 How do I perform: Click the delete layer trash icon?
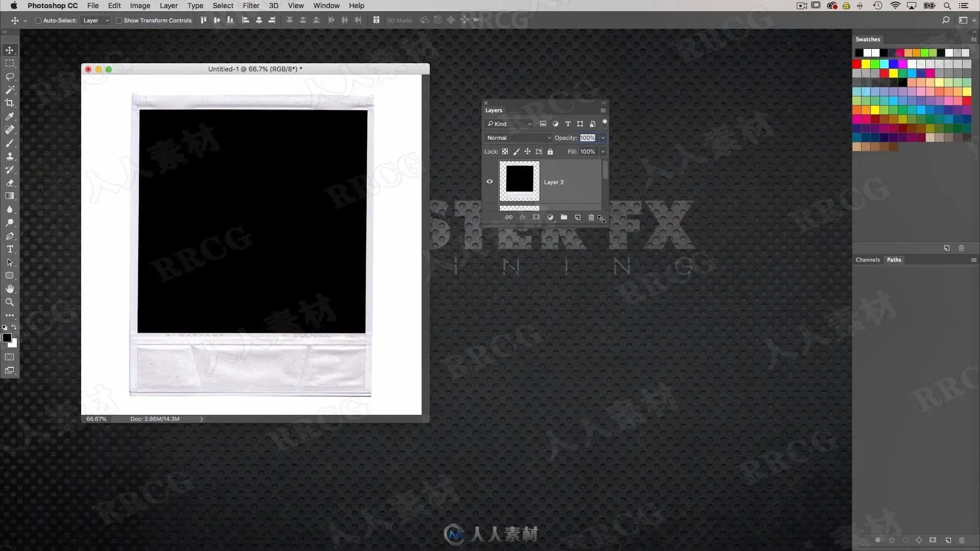point(591,217)
